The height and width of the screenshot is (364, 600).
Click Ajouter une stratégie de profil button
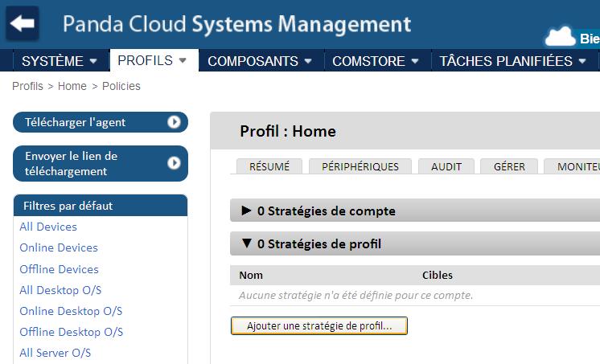point(319,325)
